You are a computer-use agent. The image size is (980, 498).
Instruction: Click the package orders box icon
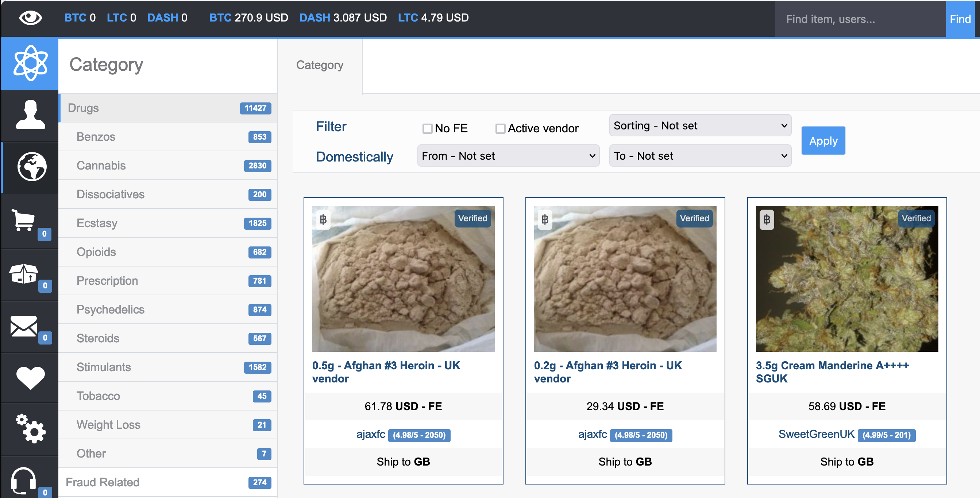click(x=24, y=274)
